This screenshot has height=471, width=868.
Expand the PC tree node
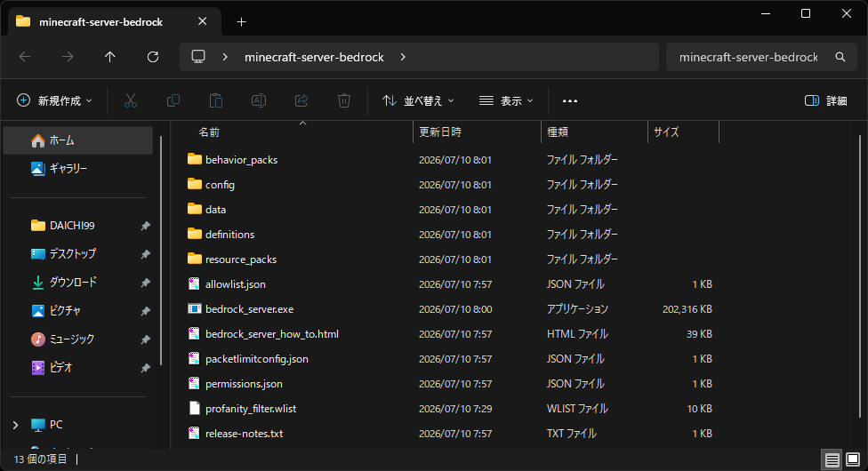coord(15,425)
